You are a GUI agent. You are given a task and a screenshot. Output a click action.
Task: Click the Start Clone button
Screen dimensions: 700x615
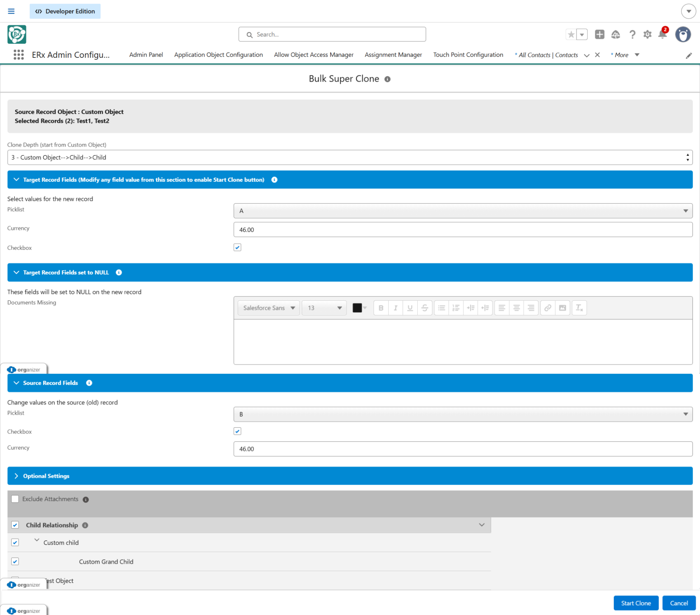coord(636,603)
